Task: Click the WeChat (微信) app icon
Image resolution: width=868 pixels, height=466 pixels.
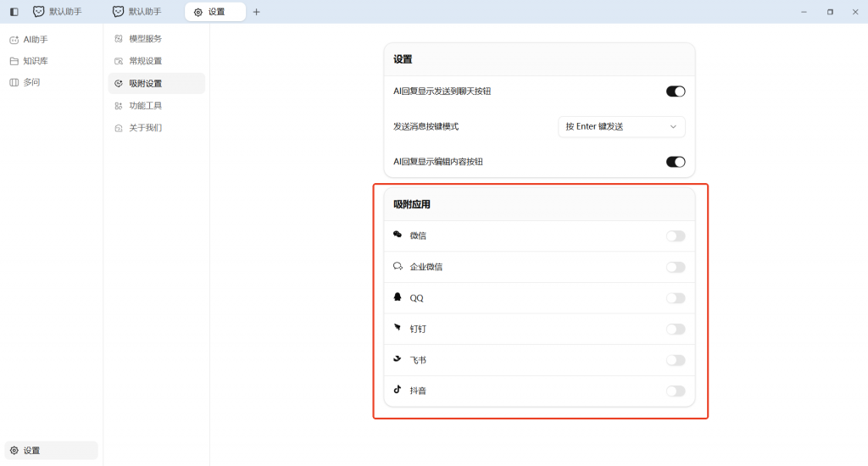Action: pyautogui.click(x=398, y=236)
